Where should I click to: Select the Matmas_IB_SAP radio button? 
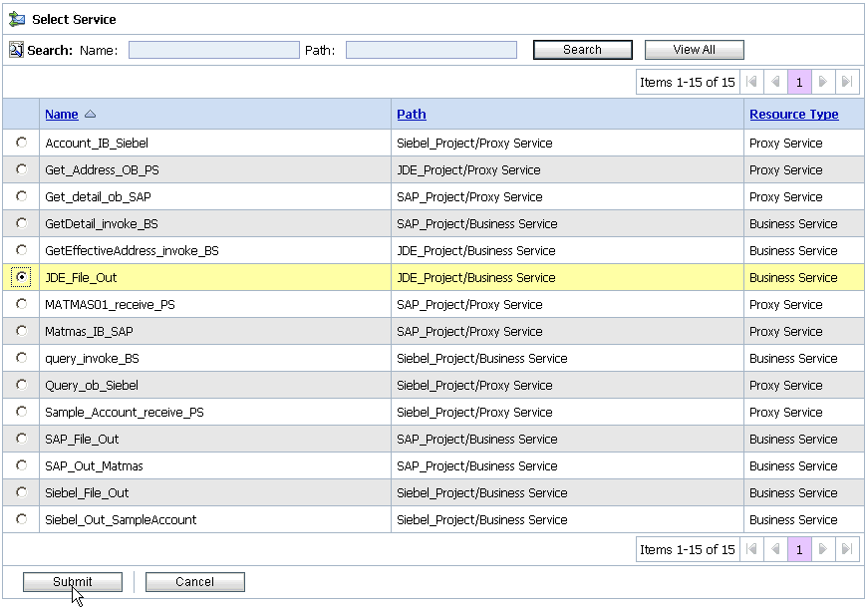(20, 331)
